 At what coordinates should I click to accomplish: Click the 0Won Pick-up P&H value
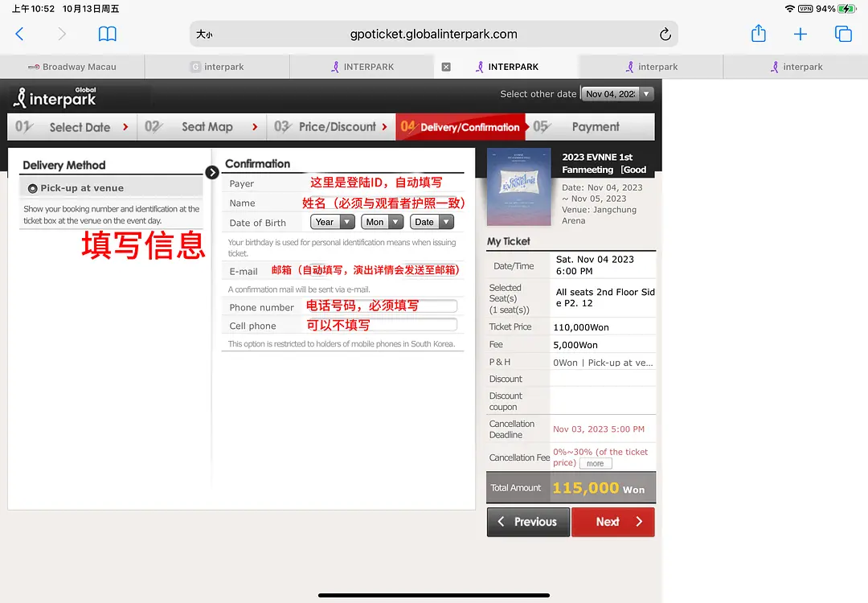(x=603, y=363)
